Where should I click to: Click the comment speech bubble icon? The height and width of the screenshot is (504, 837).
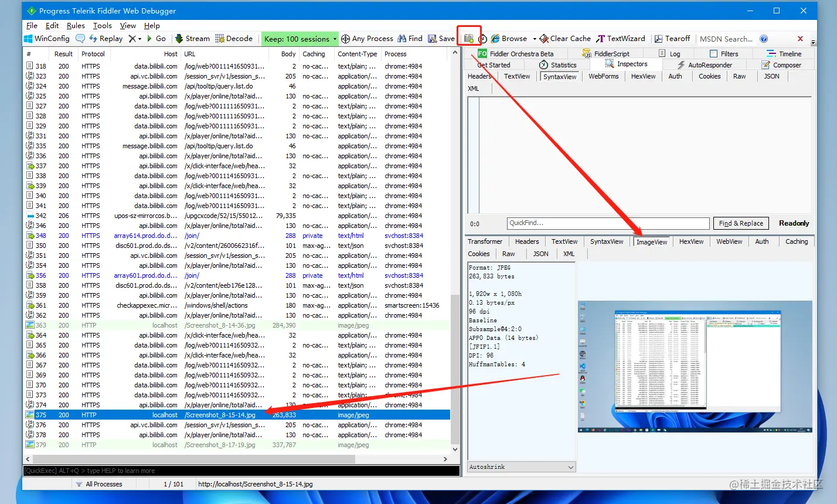click(80, 39)
